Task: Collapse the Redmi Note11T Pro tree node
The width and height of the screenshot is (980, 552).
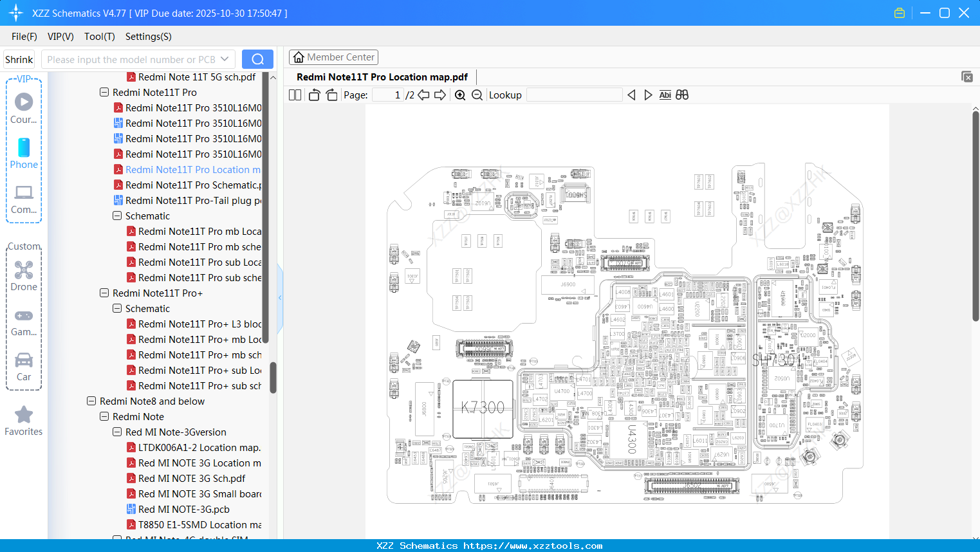Action: 104,92
